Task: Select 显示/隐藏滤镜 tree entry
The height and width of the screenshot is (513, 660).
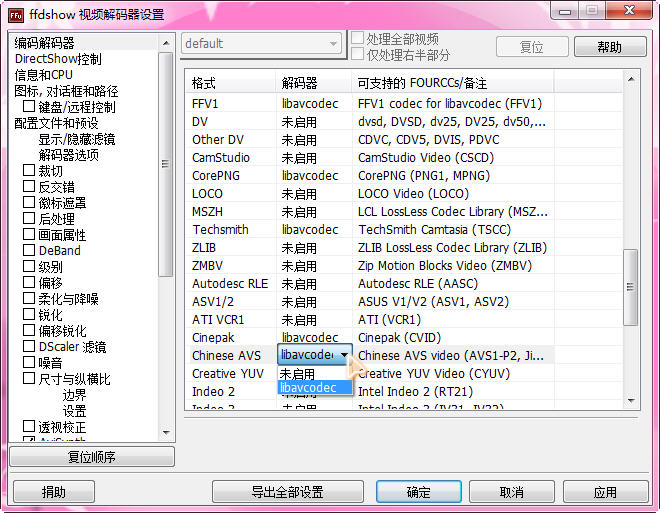Action: 77,138
